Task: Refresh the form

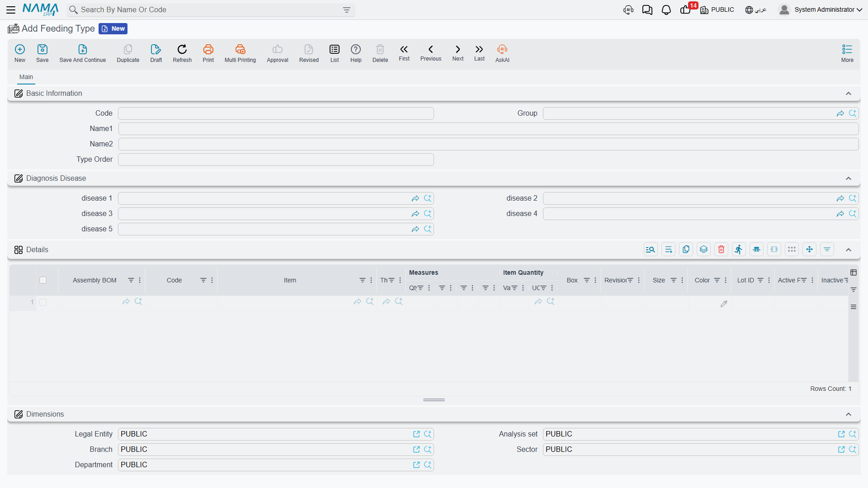Action: [x=182, y=53]
